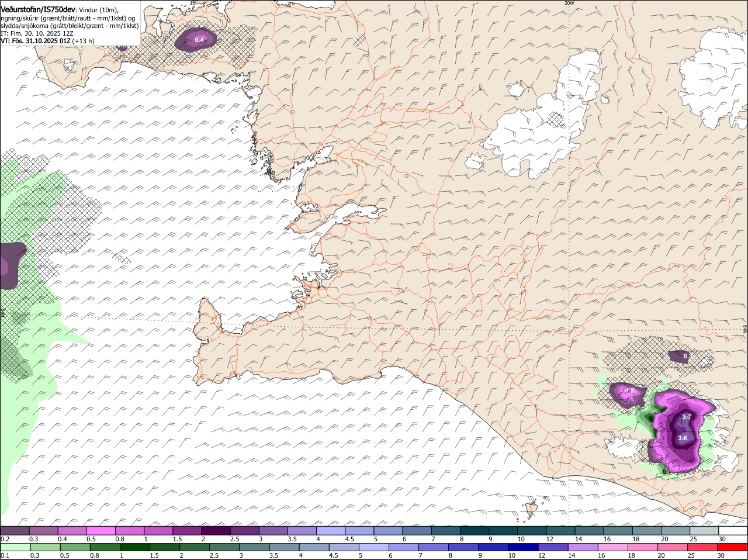This screenshot has width=748, height=560.
Task: Click the 12 label under the upper legend
Action: (x=549, y=539)
